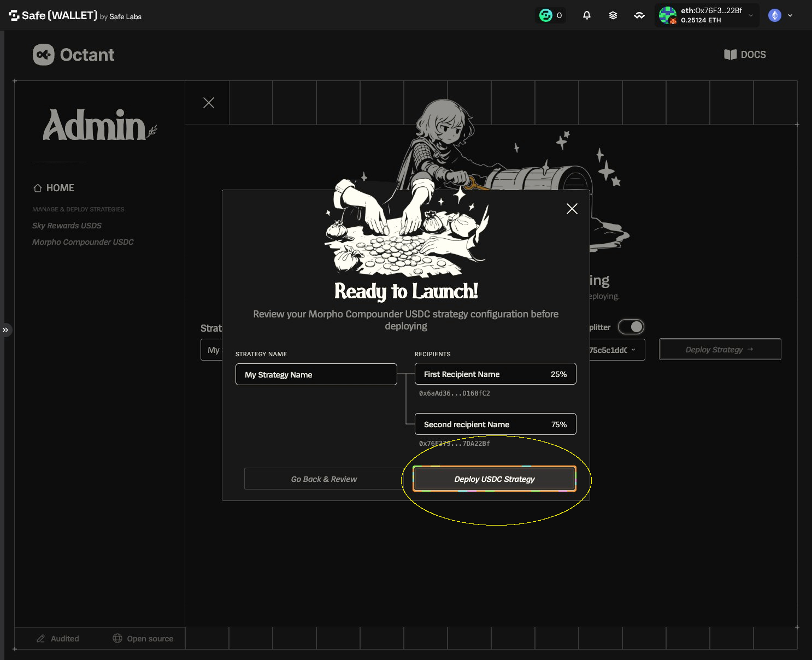Click the Open source footer link
Viewport: 812px width, 660px height.
pos(143,639)
